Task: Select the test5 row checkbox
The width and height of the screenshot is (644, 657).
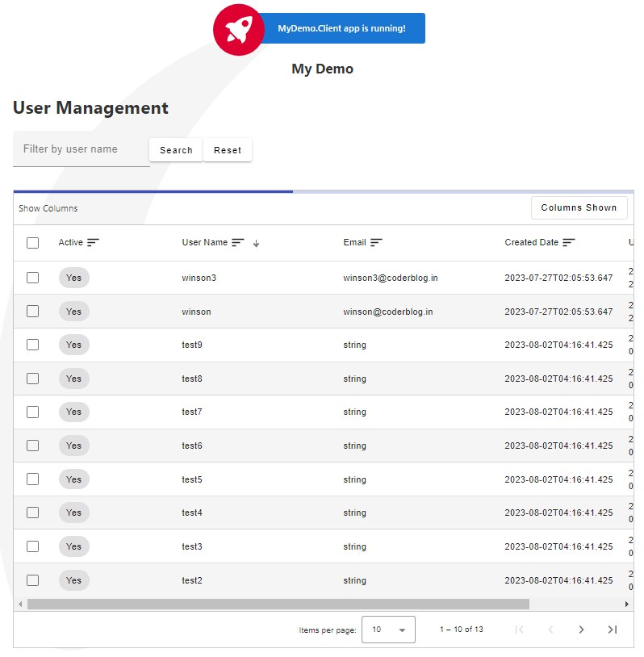Action: pyautogui.click(x=32, y=479)
